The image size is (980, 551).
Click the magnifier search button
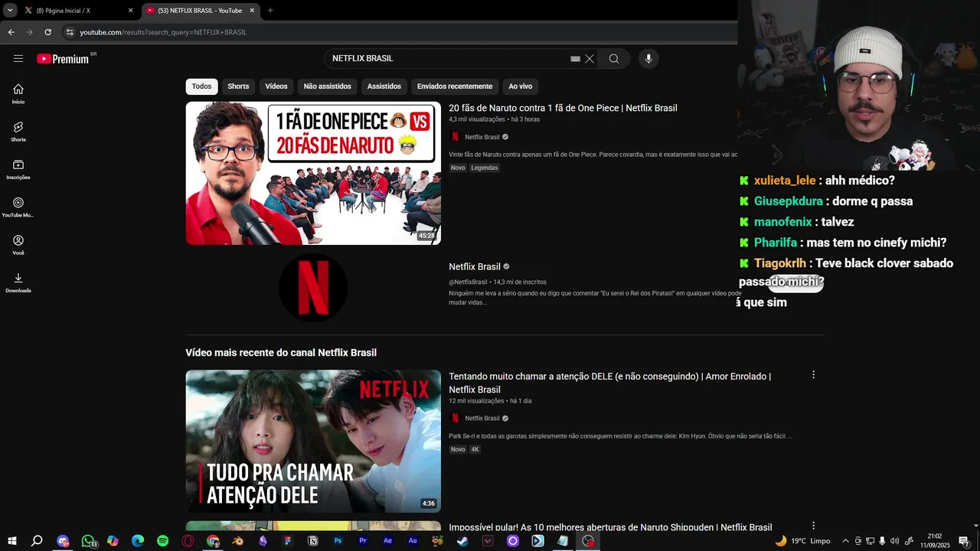click(x=614, y=59)
